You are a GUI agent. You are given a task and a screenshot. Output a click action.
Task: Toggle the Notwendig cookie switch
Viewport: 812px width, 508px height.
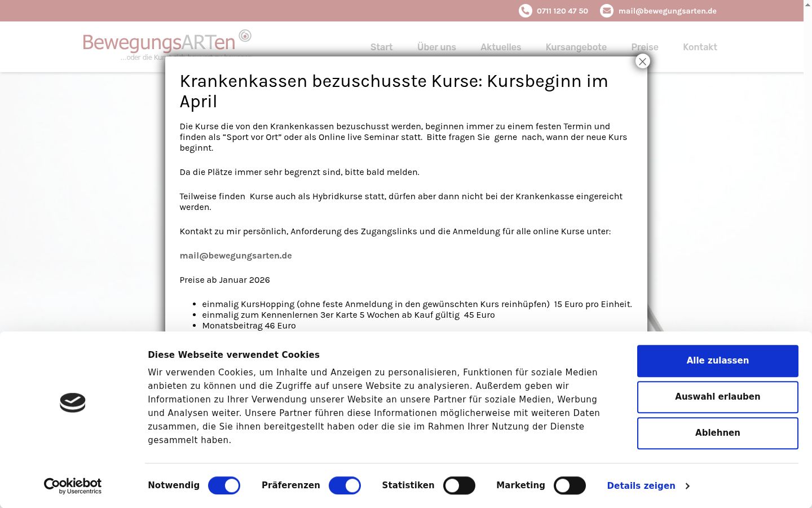[x=224, y=485]
